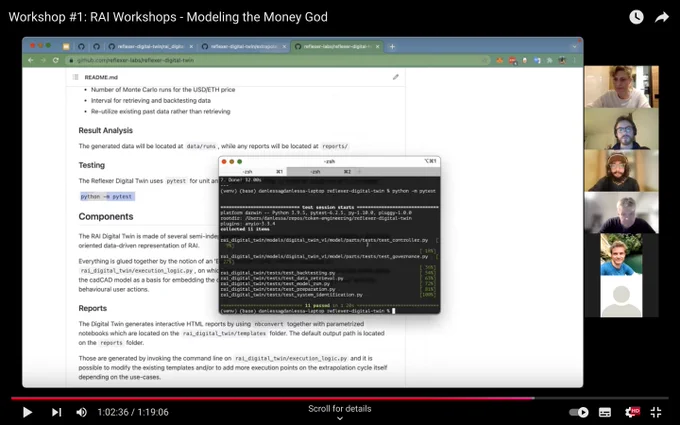Viewport: 680px width, 425px height.
Task: Click the puzzle-piece extensions icon
Action: pos(550,60)
